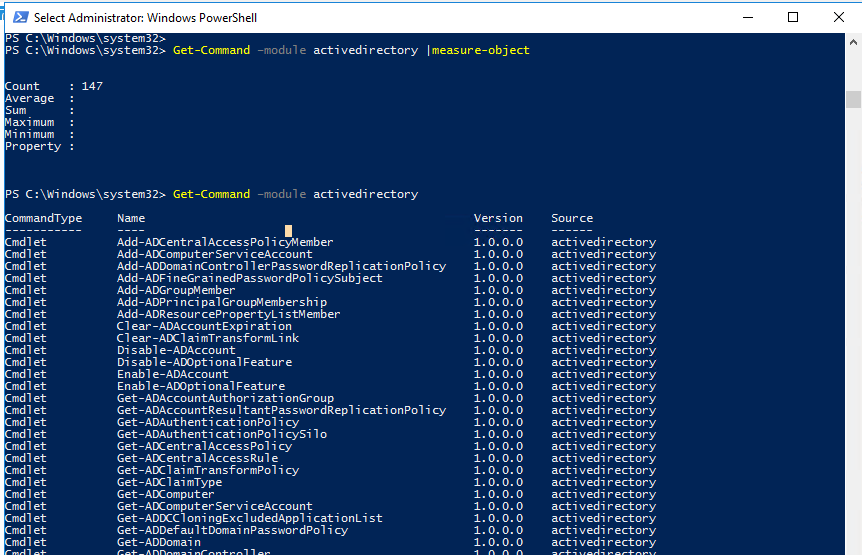
Task: Select 'Enable-ADOptionalFeature' cmdlet name
Action: coord(201,386)
